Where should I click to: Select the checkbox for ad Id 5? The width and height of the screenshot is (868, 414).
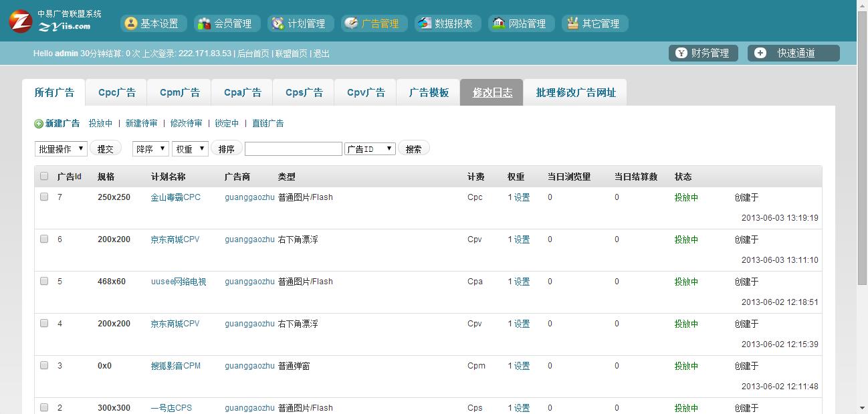[x=44, y=282]
